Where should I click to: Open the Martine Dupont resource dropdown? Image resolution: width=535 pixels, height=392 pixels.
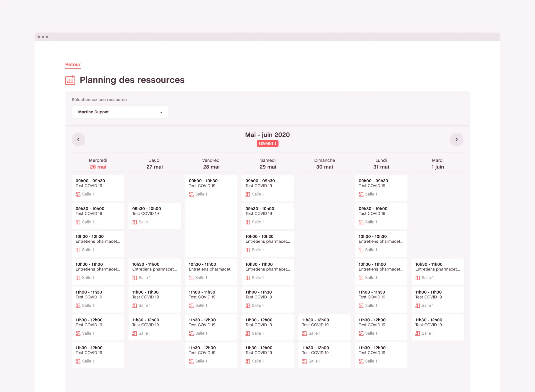tap(120, 112)
